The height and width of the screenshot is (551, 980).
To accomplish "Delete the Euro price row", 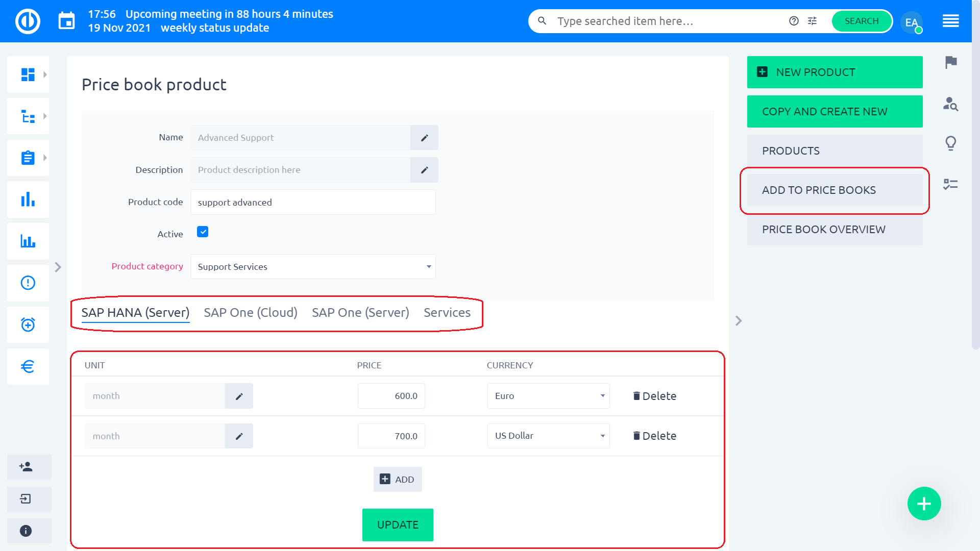I will click(x=654, y=396).
